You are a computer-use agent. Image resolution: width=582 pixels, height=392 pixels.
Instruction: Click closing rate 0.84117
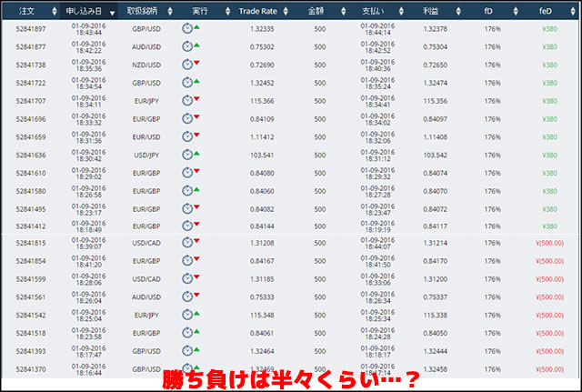[435, 226]
